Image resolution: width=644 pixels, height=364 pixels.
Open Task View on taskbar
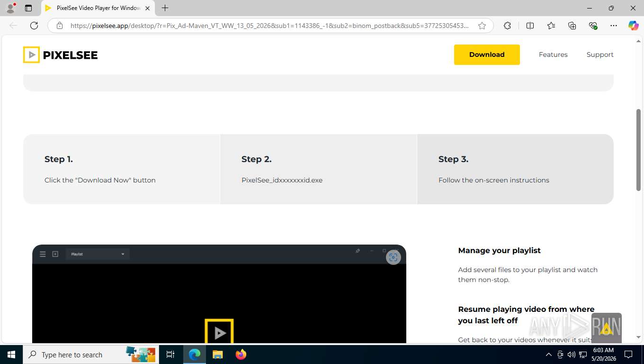pos(170,355)
